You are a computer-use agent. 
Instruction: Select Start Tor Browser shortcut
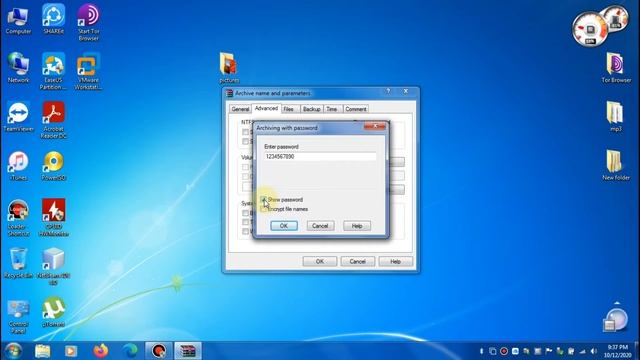click(89, 22)
